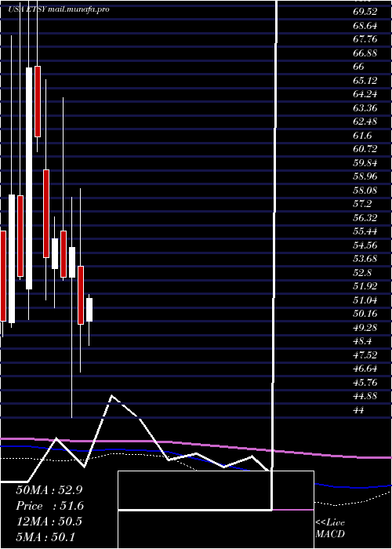Click the 60.72 price axis label
The height and width of the screenshot is (549, 392).
[365, 149]
